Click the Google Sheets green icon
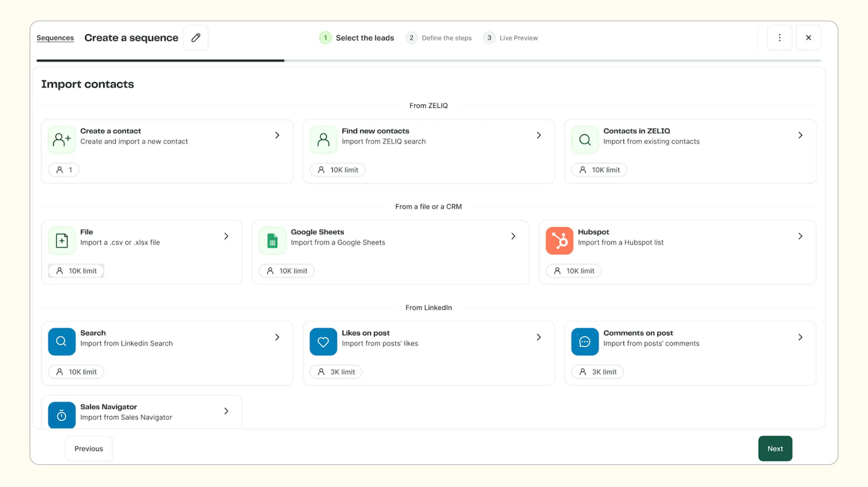Image resolution: width=868 pixels, height=487 pixels. pyautogui.click(x=272, y=241)
